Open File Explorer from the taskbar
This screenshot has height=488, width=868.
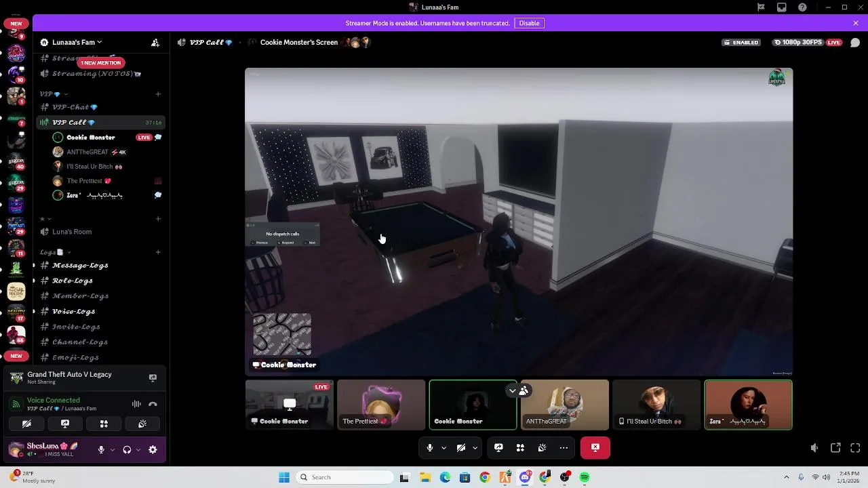(425, 477)
